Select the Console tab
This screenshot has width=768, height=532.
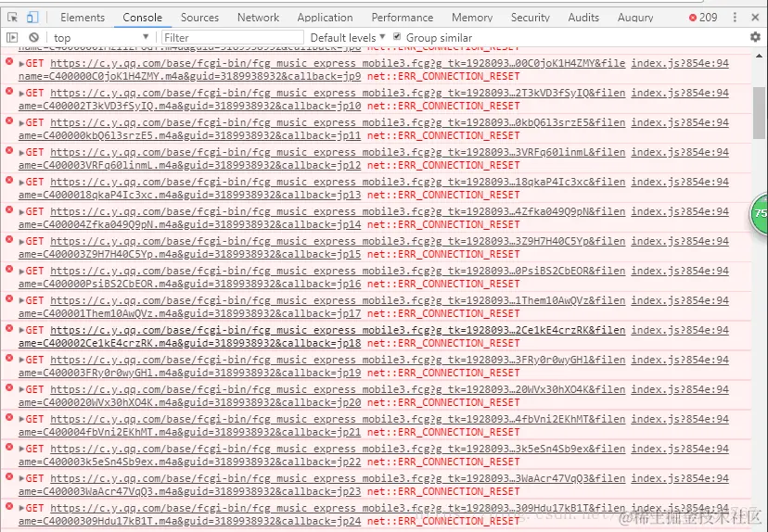pos(143,18)
